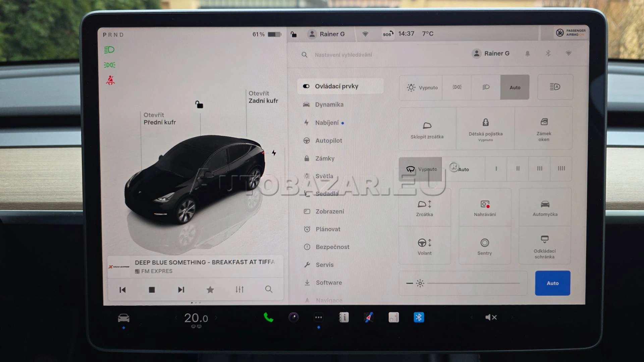This screenshot has width=644, height=362.
Task: Skip to next radio station
Action: tap(181, 290)
